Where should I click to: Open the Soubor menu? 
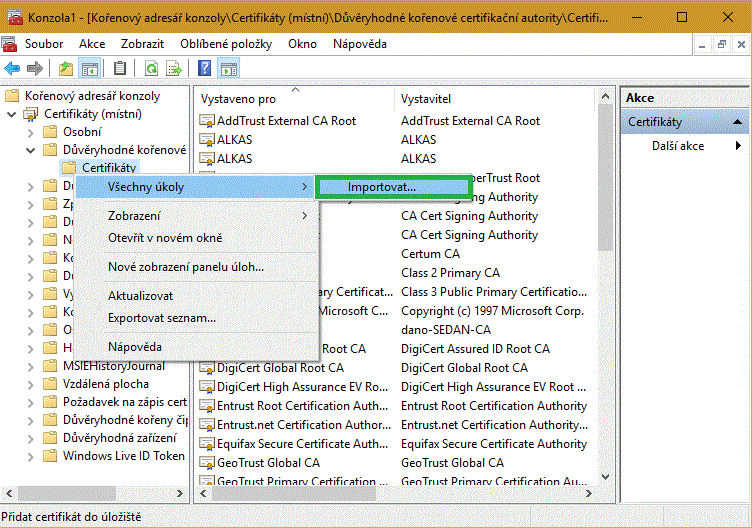point(43,44)
